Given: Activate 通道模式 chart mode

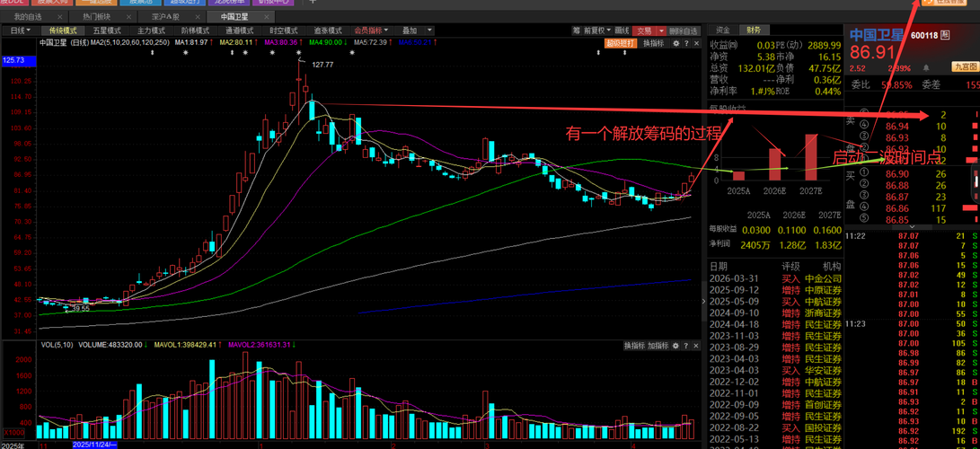Looking at the screenshot, I should point(240,30).
